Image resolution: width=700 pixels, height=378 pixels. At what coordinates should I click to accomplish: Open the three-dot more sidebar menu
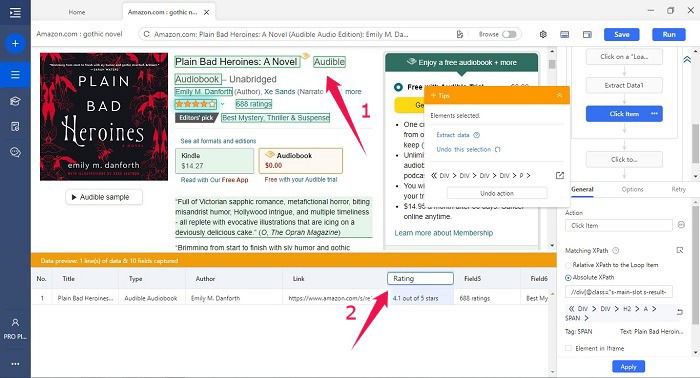[x=15, y=364]
